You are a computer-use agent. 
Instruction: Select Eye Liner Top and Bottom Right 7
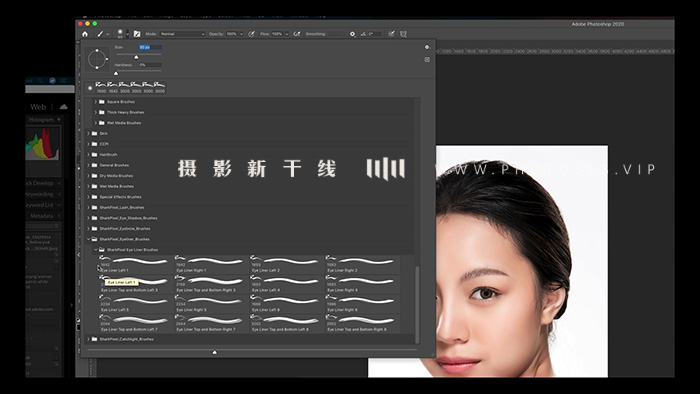(x=211, y=323)
